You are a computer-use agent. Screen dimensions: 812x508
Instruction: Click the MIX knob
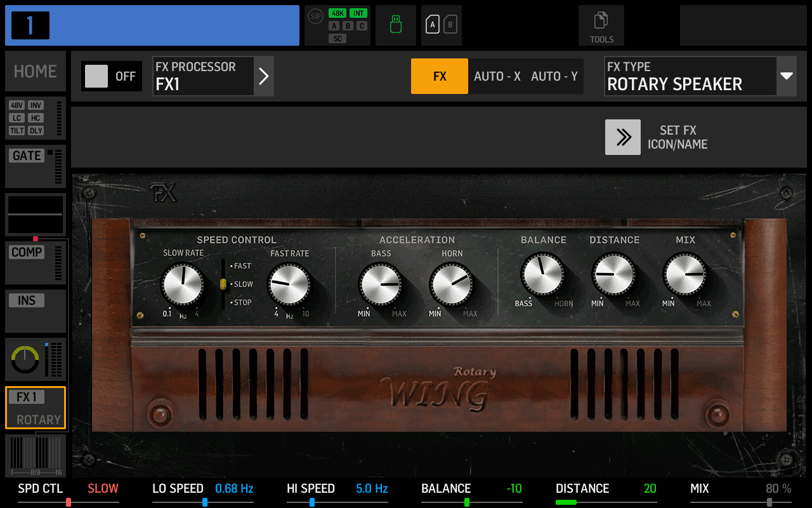pos(685,274)
